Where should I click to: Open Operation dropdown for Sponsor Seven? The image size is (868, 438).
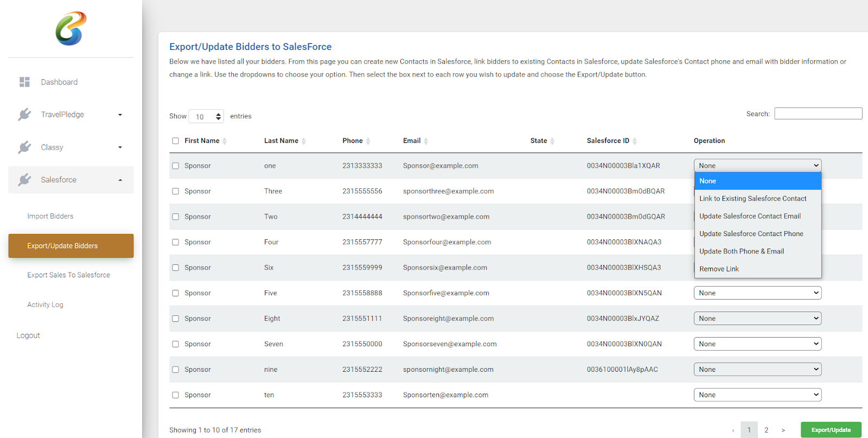coord(757,344)
